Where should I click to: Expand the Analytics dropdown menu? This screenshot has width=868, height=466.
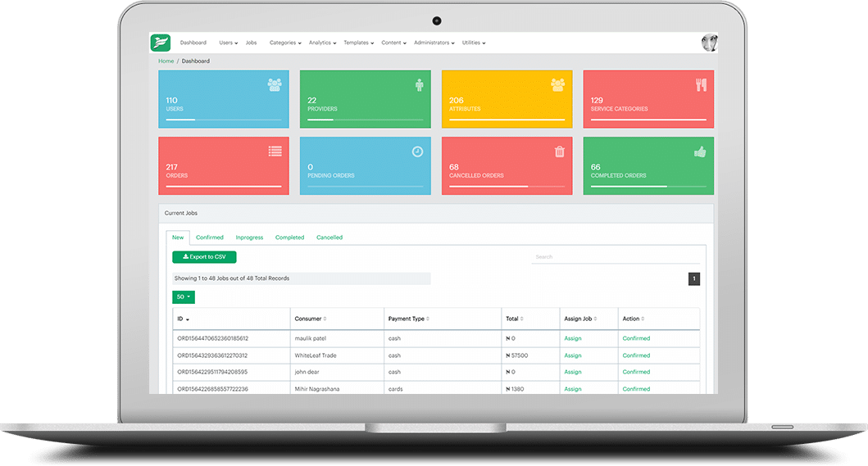(x=322, y=43)
